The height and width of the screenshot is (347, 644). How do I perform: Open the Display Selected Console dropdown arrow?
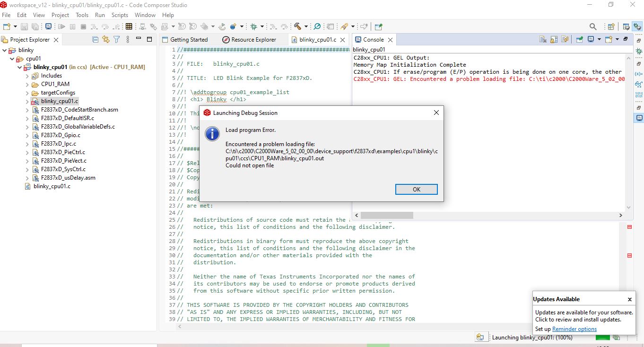click(599, 40)
